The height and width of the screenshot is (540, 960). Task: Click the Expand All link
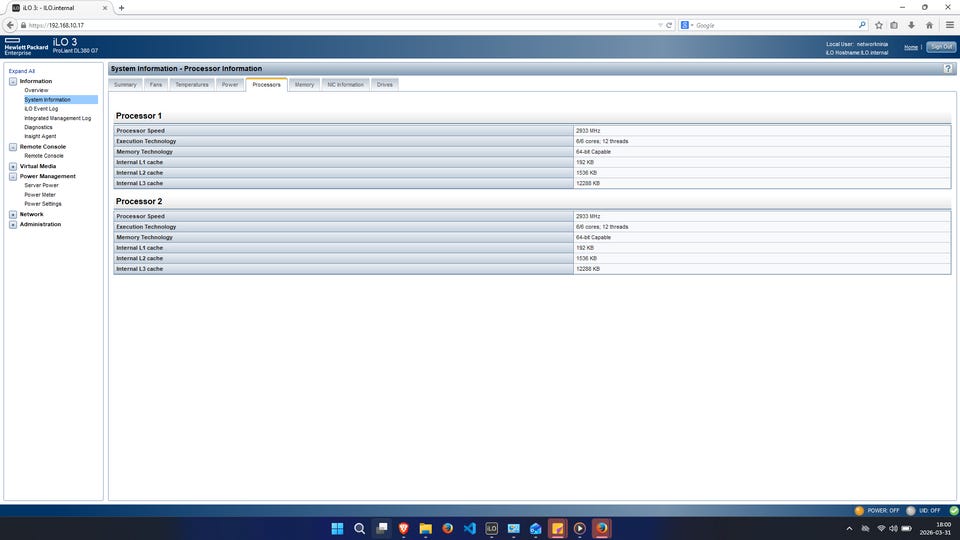(x=22, y=71)
